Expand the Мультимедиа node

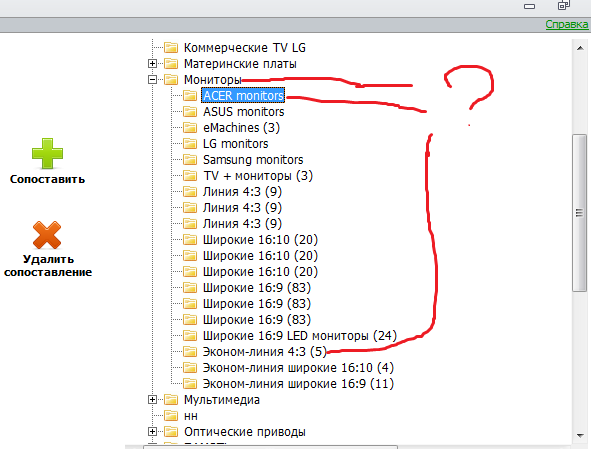(x=152, y=400)
